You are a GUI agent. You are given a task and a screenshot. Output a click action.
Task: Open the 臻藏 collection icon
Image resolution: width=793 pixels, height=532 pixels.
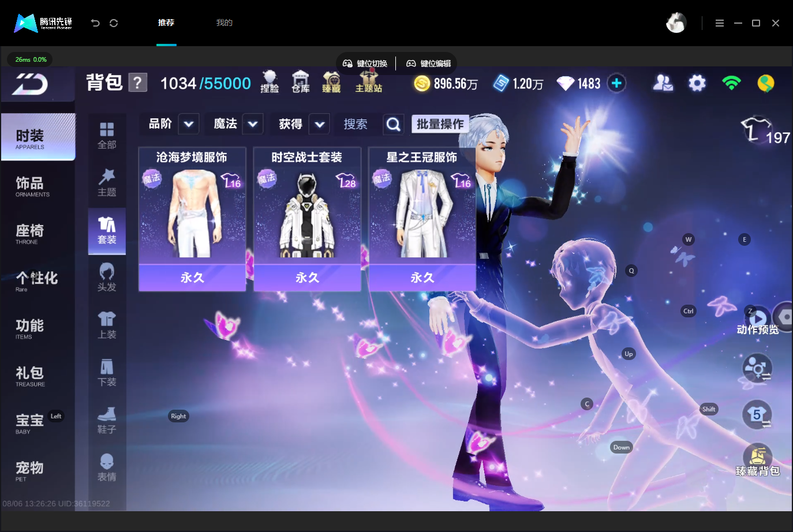pyautogui.click(x=331, y=82)
